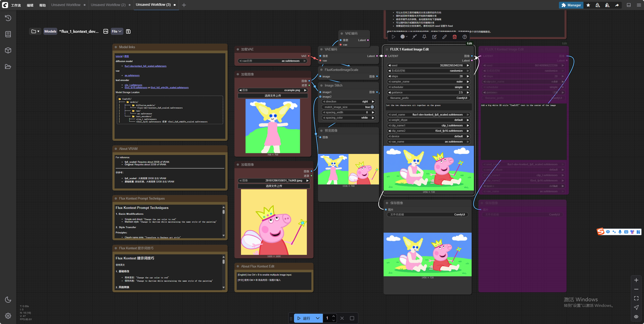644x324 pixels.
Task: Open the File dropdown
Action: (x=117, y=31)
